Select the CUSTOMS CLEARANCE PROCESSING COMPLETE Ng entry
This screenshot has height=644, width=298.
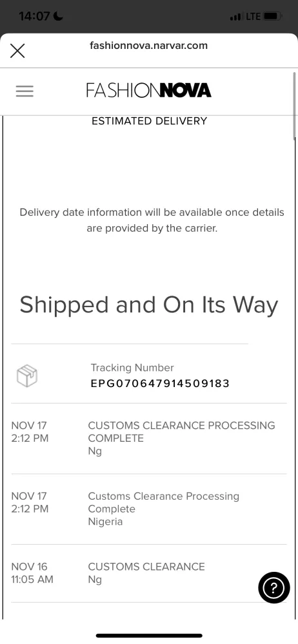pos(149,438)
